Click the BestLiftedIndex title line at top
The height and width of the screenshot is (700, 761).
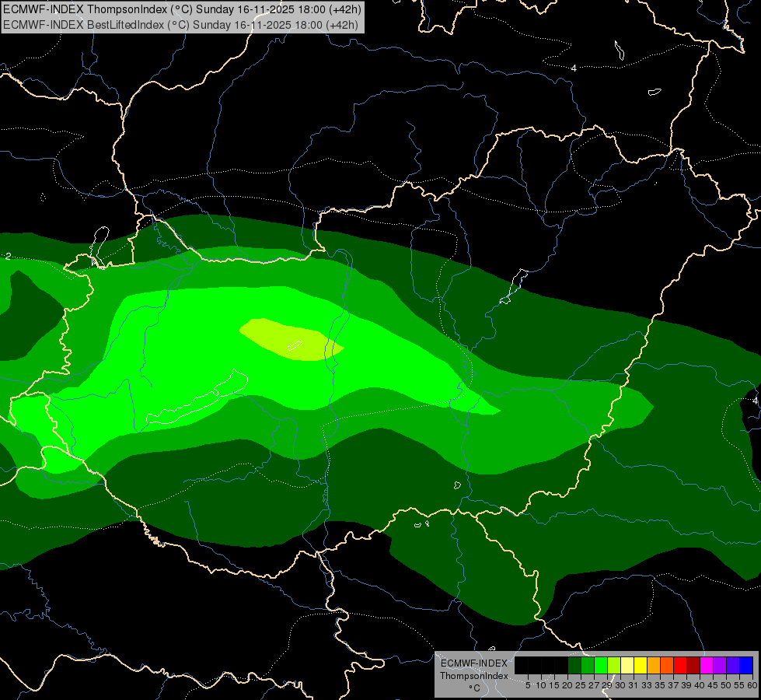click(x=180, y=25)
